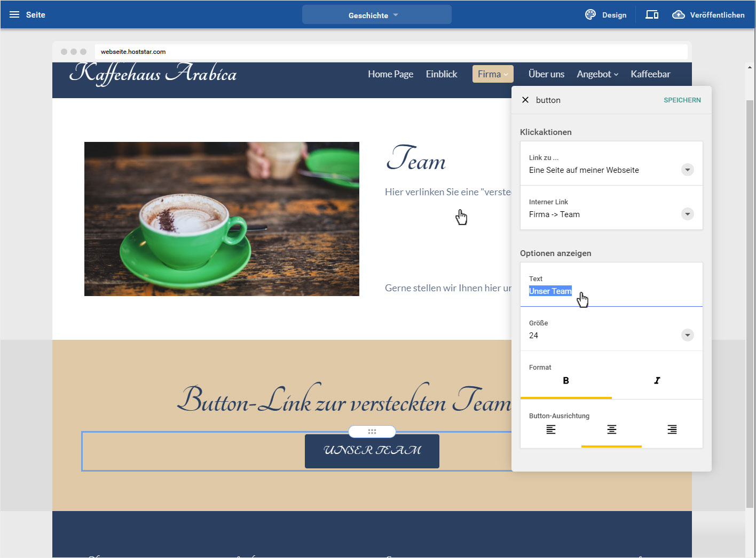
Task: Click the 'Gerne stellen wir Ihnen hier' text
Action: pyautogui.click(x=448, y=288)
